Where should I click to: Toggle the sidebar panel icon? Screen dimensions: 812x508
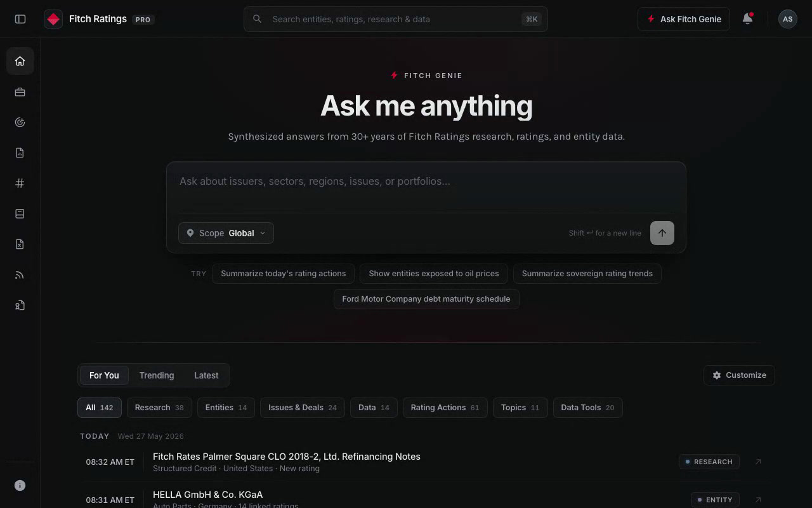(20, 19)
